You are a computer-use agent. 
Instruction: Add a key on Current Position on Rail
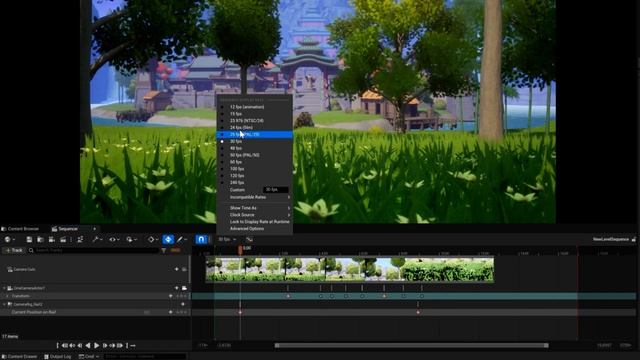tap(171, 312)
